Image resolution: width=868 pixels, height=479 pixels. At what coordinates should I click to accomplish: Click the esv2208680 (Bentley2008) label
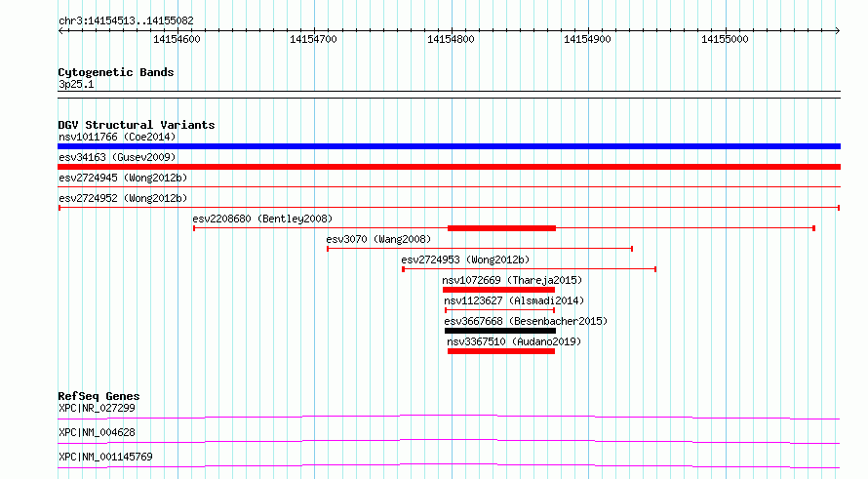click(x=262, y=219)
